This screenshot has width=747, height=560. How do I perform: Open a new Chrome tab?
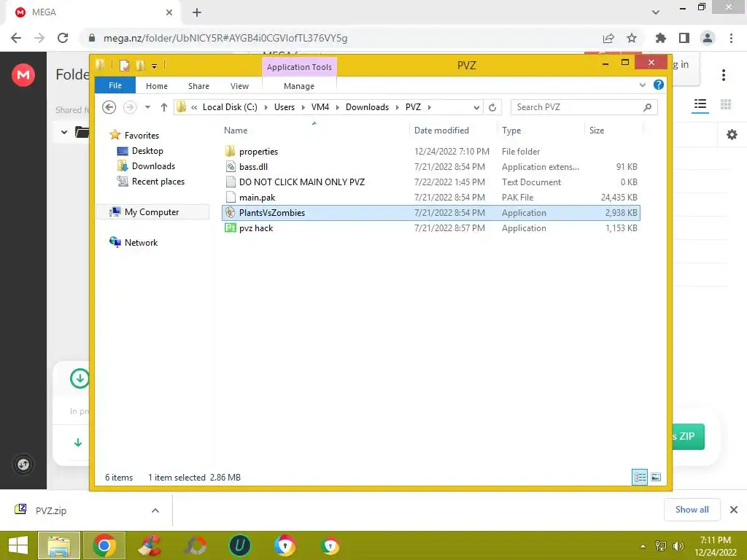[x=197, y=12]
